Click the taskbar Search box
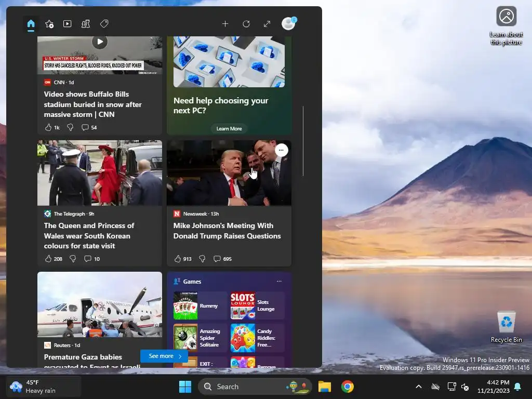Viewport: 532px width, 399px height. tap(255, 387)
